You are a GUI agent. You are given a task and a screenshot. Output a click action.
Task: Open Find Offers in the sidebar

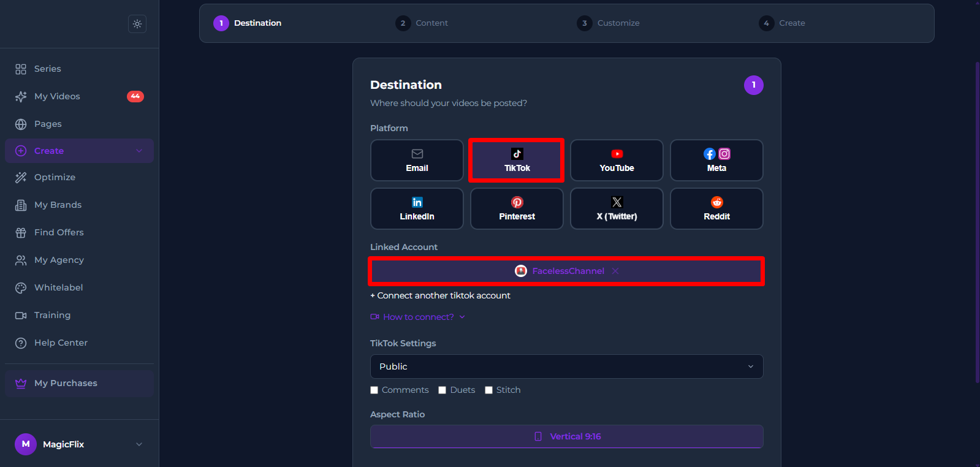click(x=79, y=233)
